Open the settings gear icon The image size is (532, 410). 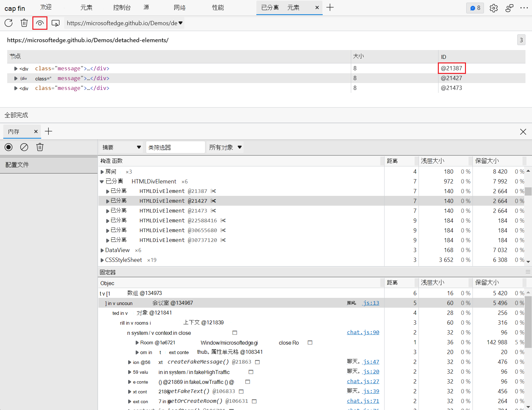click(x=494, y=8)
